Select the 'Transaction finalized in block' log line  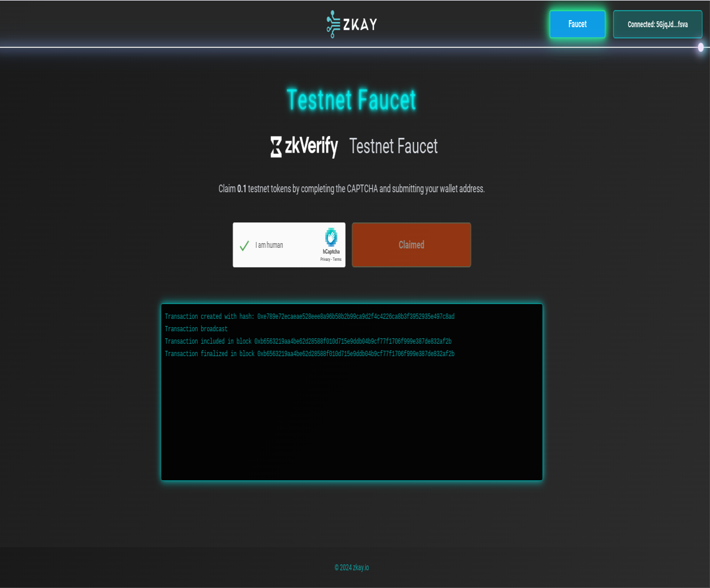(x=309, y=354)
